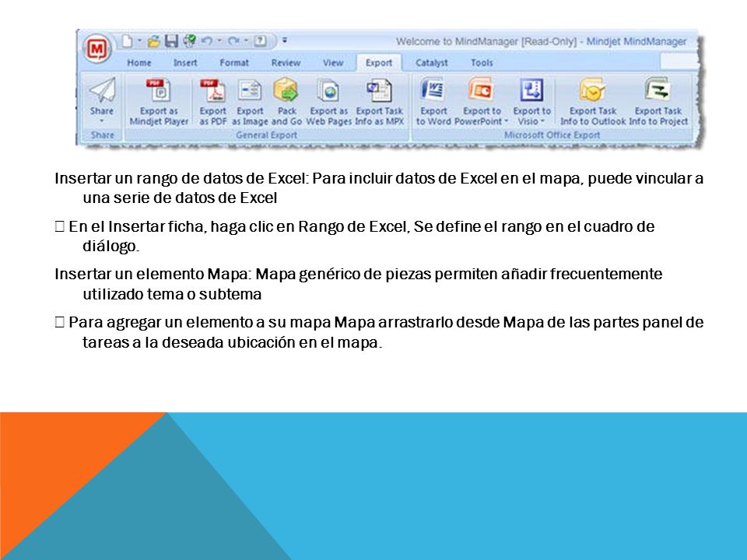Click the MindManager round application button
This screenshot has width=747, height=560.
[x=97, y=48]
